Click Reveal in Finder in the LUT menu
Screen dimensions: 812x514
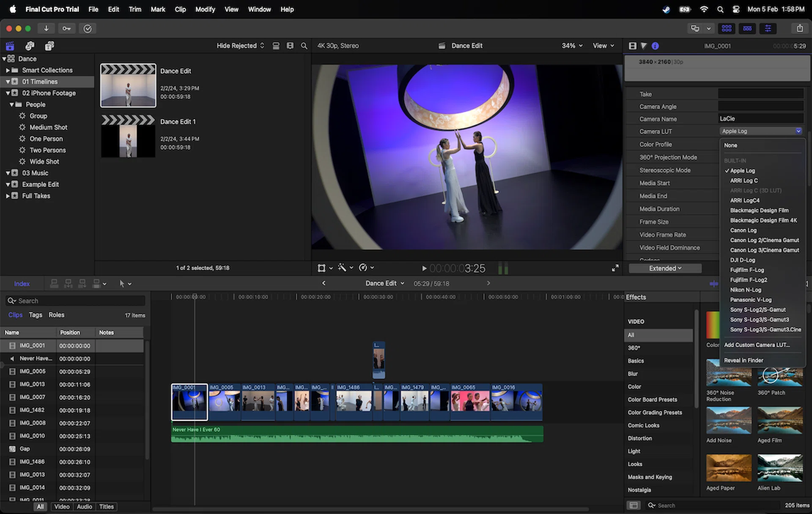743,360
